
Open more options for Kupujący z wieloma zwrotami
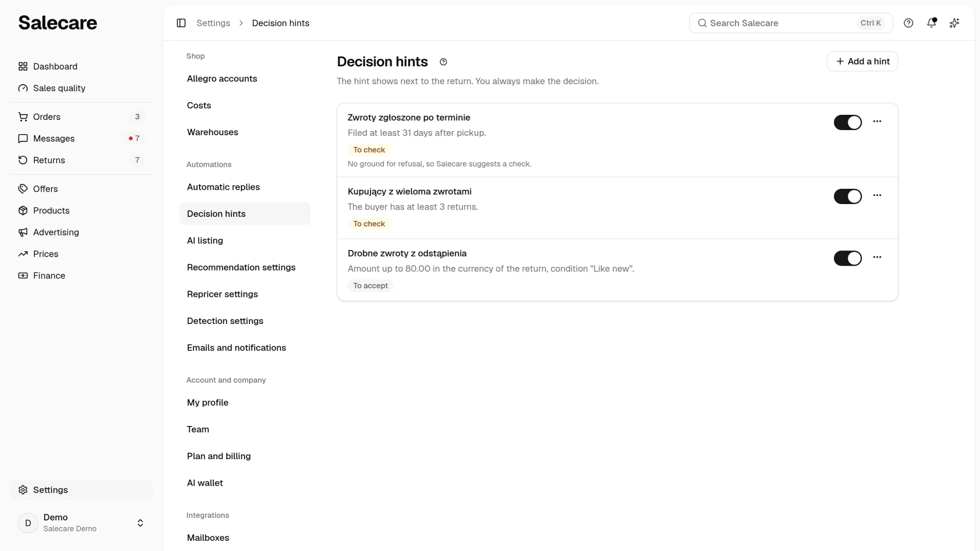click(877, 195)
